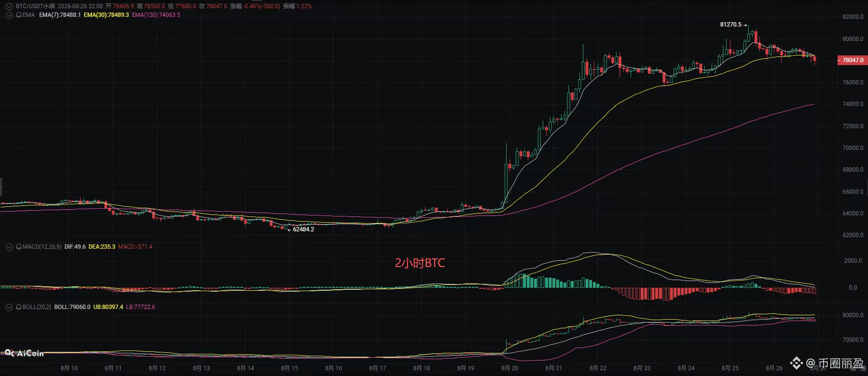This screenshot has height=376, width=868.
Task: Click the EMA(7):78488.1 legend value
Action: pyautogui.click(x=60, y=15)
